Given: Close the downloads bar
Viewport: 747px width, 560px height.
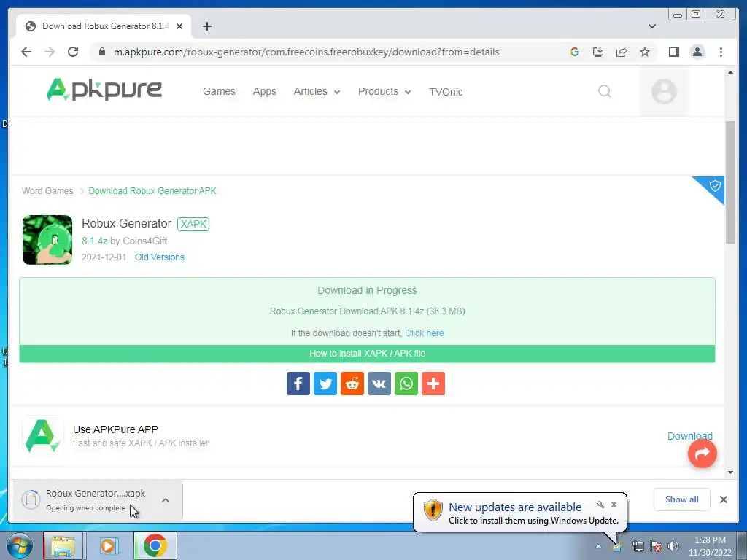Looking at the screenshot, I should tap(723, 499).
